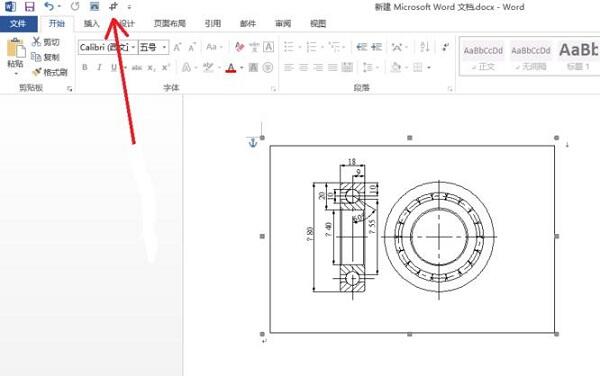Screen dimensions: 600x376
Task: Switch to the 邮件 tab
Action: 248,24
